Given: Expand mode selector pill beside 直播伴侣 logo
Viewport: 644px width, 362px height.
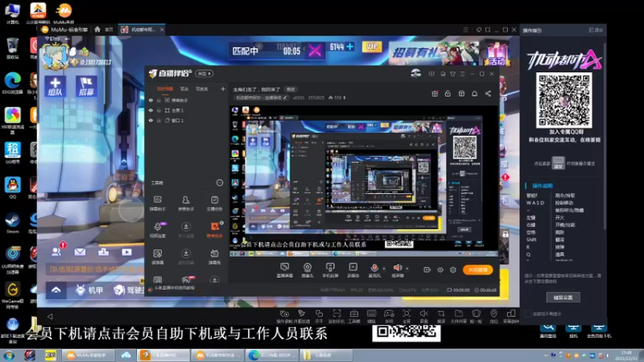Looking at the screenshot, I should coord(204,73).
